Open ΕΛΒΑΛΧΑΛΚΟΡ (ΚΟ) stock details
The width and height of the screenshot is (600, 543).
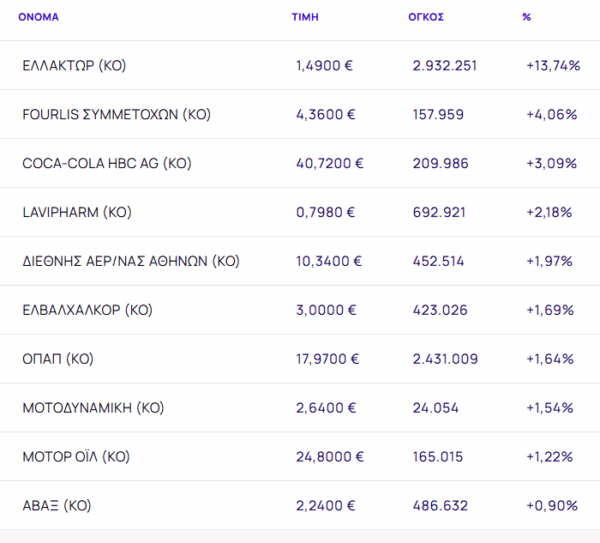coord(87,310)
